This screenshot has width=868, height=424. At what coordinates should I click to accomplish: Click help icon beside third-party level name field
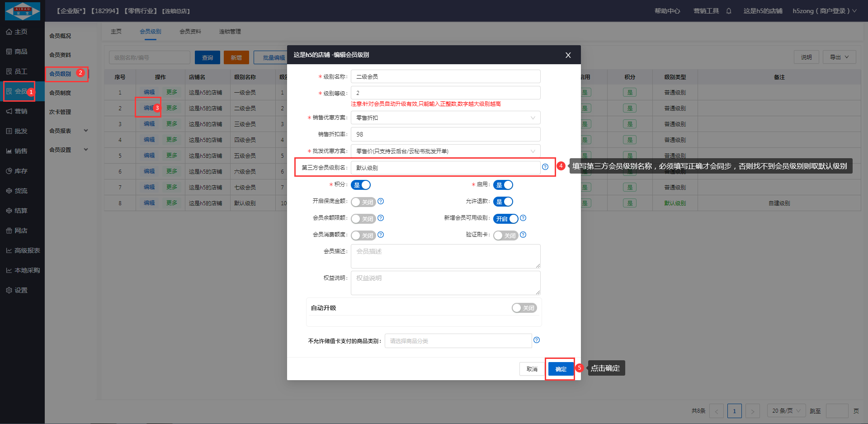(545, 167)
